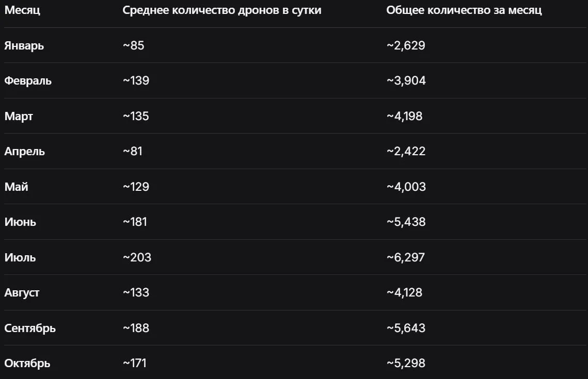Select the monthly total "~2,422"

click(x=406, y=152)
